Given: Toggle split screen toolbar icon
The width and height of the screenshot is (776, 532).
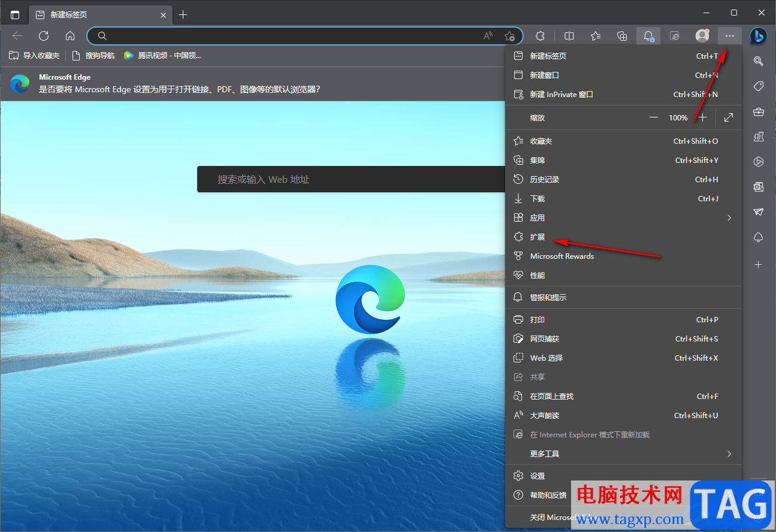Looking at the screenshot, I should pyautogui.click(x=569, y=36).
